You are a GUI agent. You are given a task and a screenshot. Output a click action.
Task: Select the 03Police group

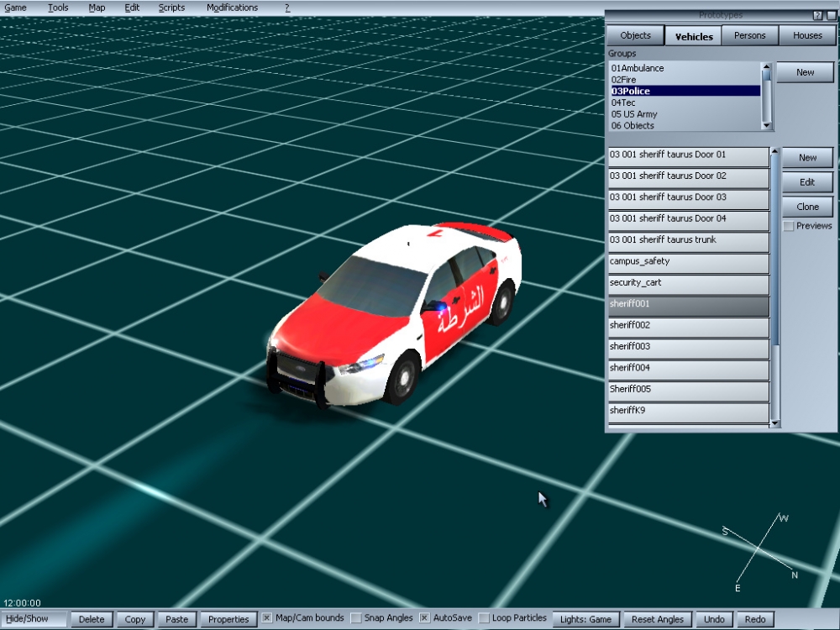[x=685, y=91]
